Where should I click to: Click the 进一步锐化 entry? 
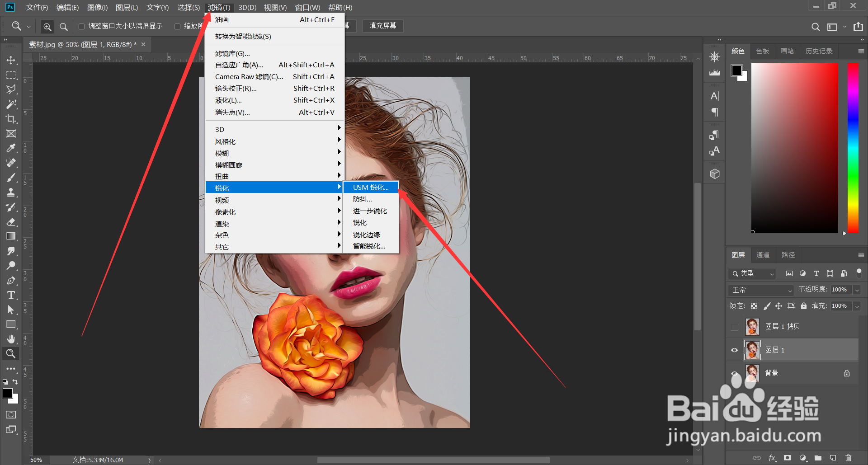tap(371, 211)
